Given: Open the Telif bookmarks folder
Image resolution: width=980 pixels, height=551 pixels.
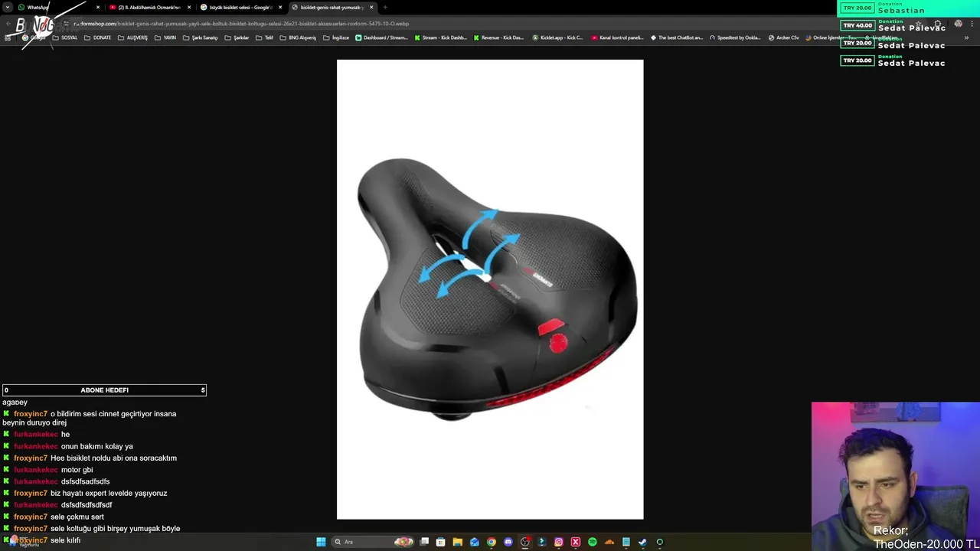Looking at the screenshot, I should (265, 37).
